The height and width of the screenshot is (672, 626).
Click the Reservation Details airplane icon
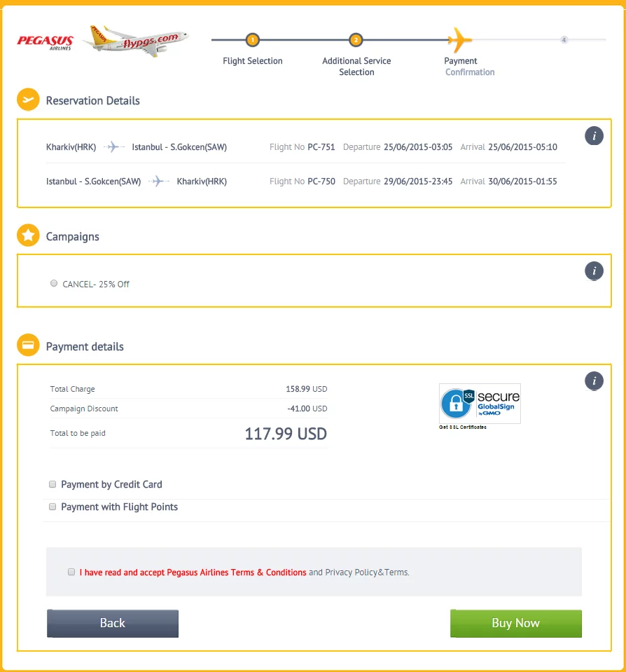28,100
